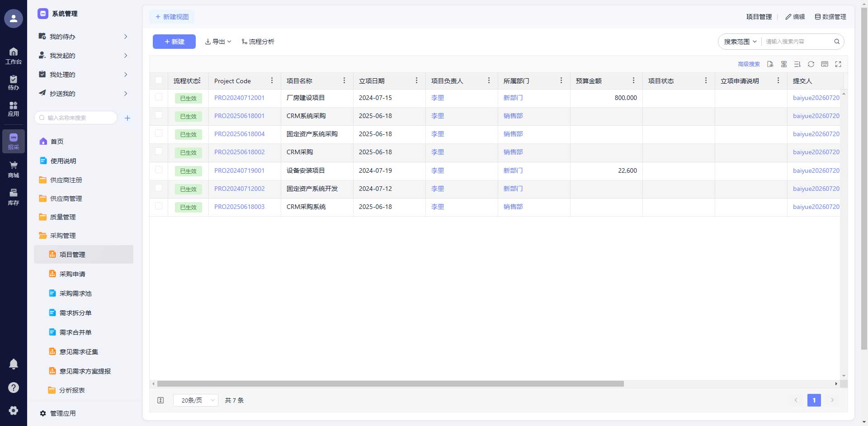Open 库存 inventory in left rail
This screenshot has width=868, height=426.
[14, 197]
